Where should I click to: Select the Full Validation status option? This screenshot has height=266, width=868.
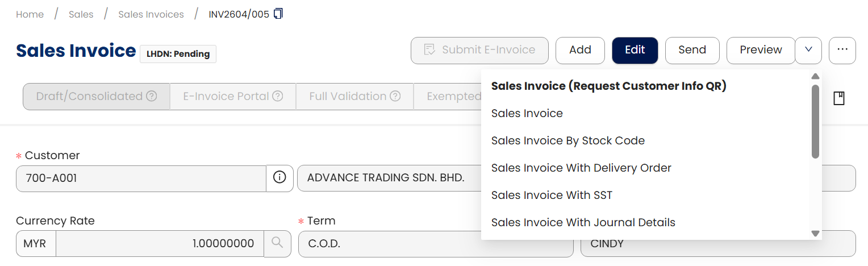[x=348, y=96]
